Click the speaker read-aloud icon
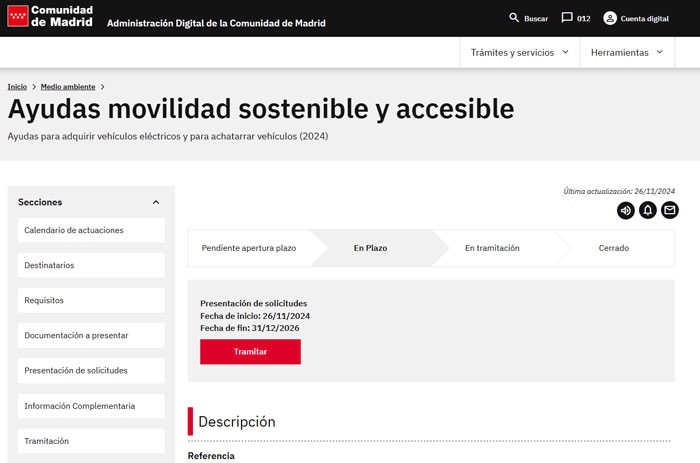This screenshot has width=700, height=463. pos(626,210)
